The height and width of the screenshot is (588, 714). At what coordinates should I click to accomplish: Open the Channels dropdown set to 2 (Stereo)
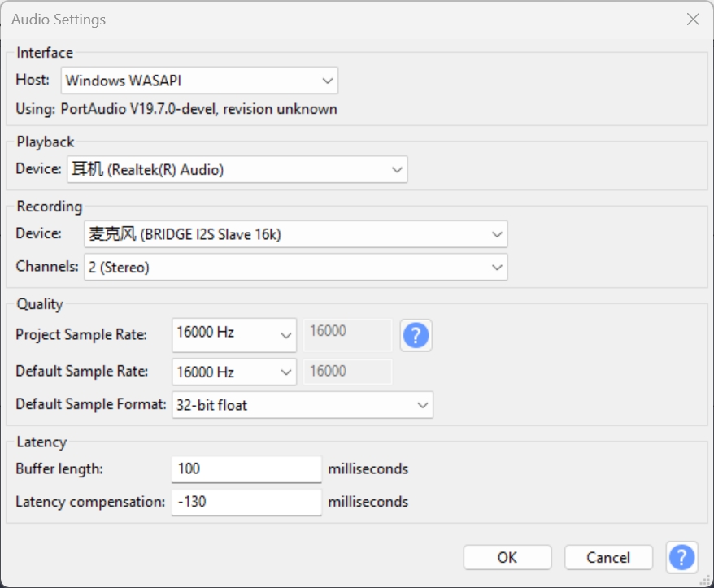(x=295, y=267)
